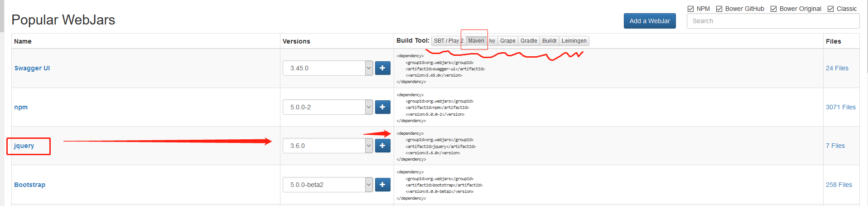
Task: Open the Swagger UI link
Action: 32,68
